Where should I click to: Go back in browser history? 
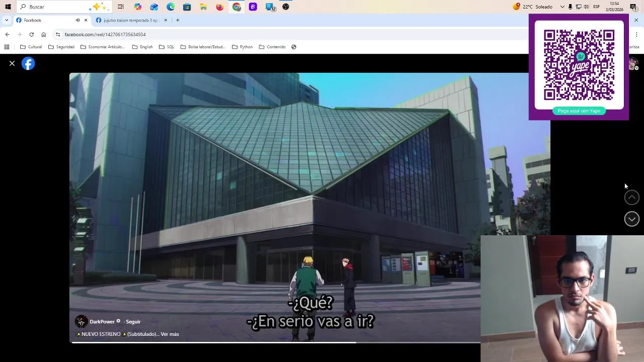7,34
